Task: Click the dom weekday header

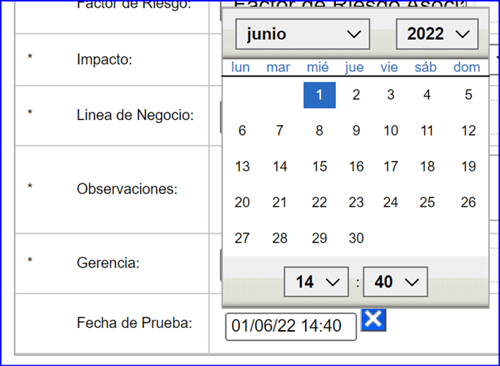Action: pos(467,67)
